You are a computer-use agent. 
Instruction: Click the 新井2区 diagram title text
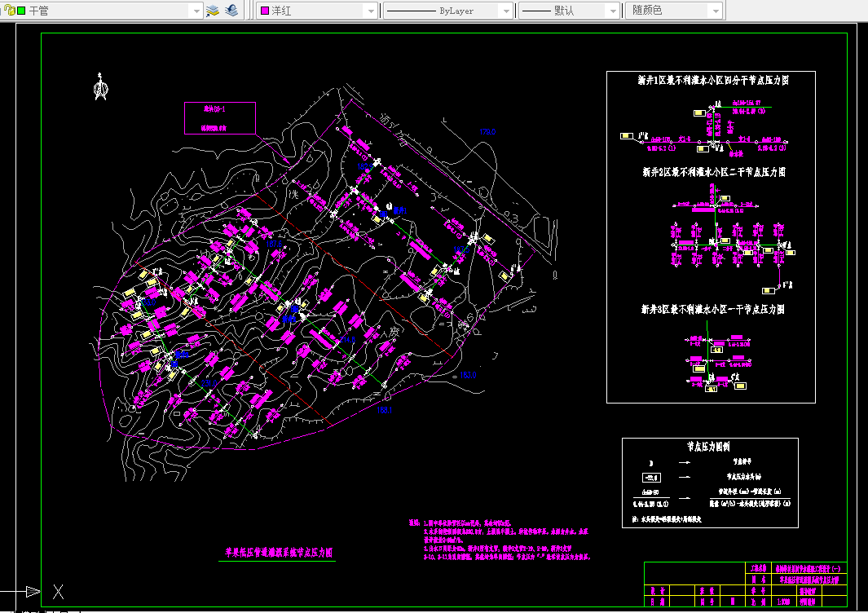(712, 172)
